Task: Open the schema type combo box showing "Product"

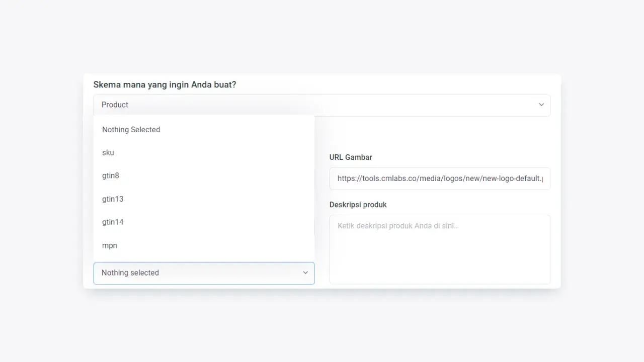Action: (322, 105)
